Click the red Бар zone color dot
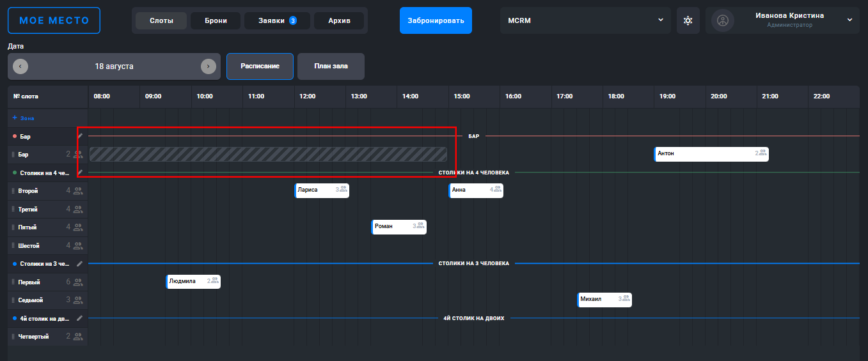 click(15, 137)
